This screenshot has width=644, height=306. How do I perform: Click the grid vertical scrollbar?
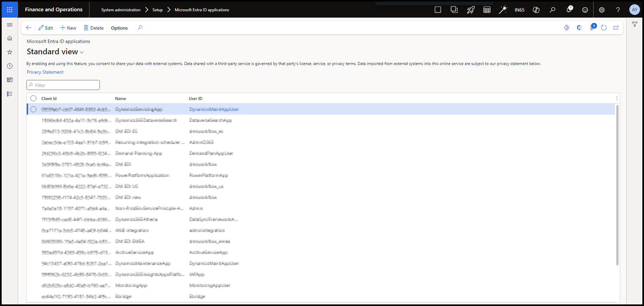617,185
